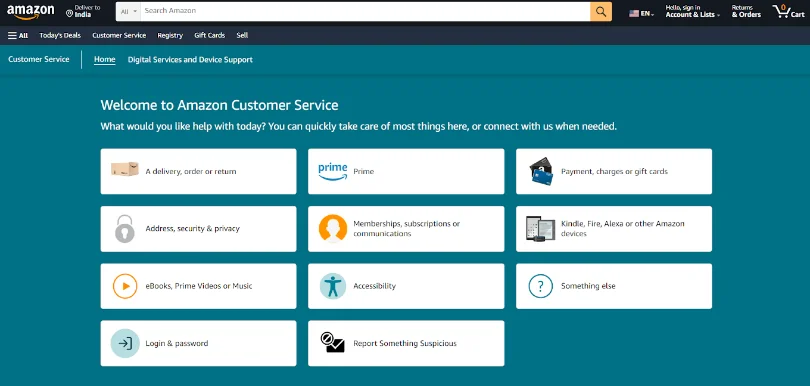Open Today's Deals in navigation bar
810x386 pixels.
[60, 36]
